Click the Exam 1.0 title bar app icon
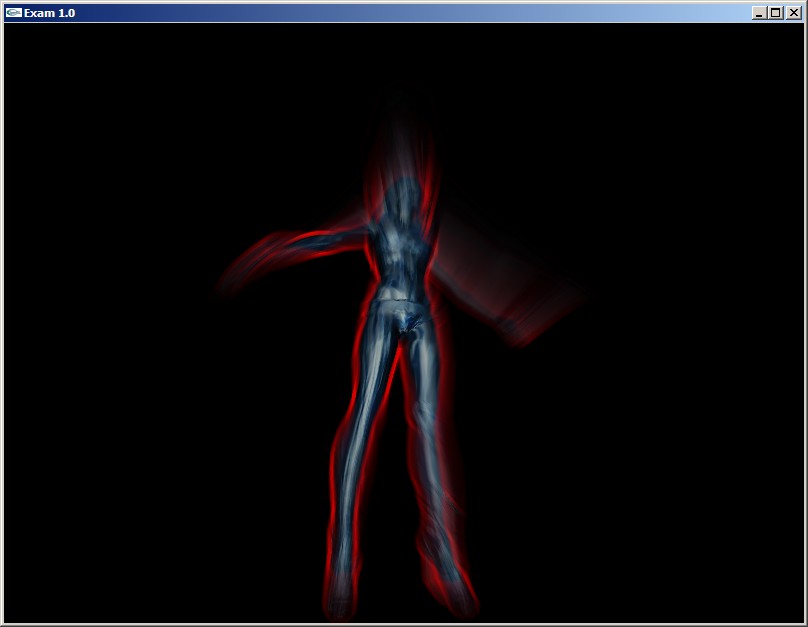 click(x=14, y=12)
